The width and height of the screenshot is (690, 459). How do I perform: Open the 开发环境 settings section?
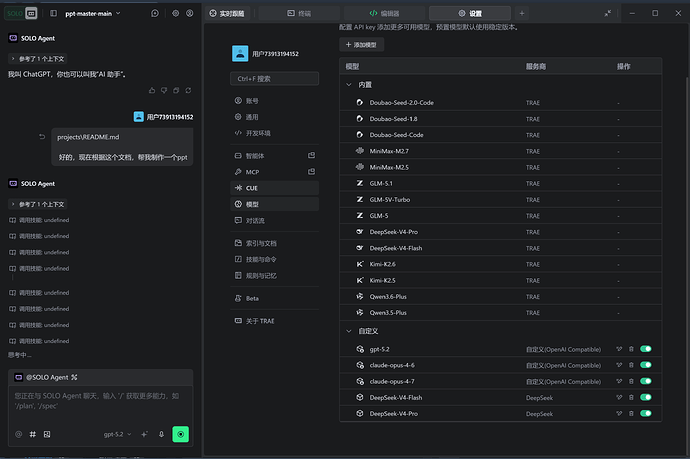click(275, 133)
